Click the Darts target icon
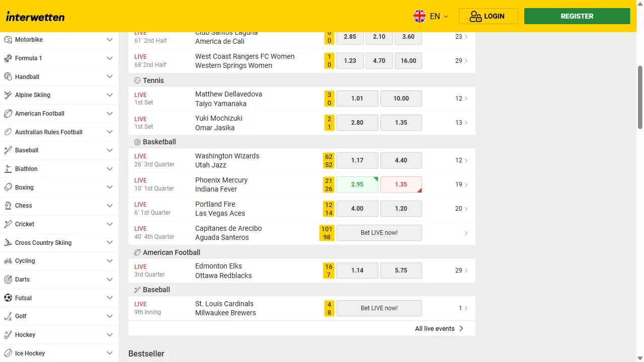The image size is (644, 362). coord(8,280)
